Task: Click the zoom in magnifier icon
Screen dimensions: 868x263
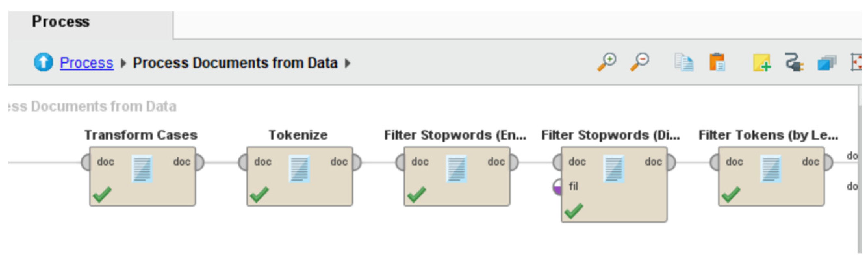Action: coord(607,62)
